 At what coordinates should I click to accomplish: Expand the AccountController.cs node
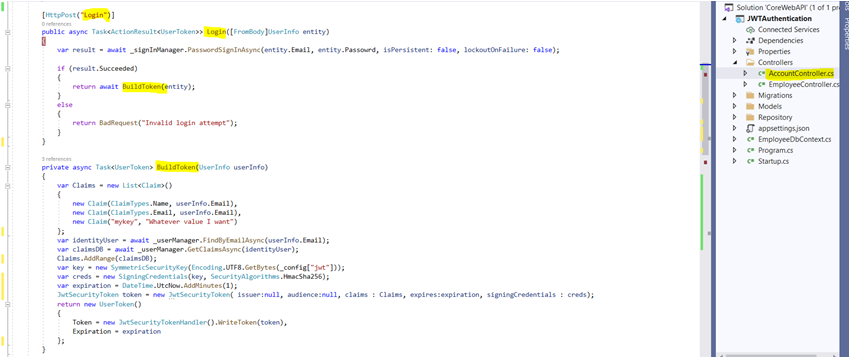tap(745, 73)
